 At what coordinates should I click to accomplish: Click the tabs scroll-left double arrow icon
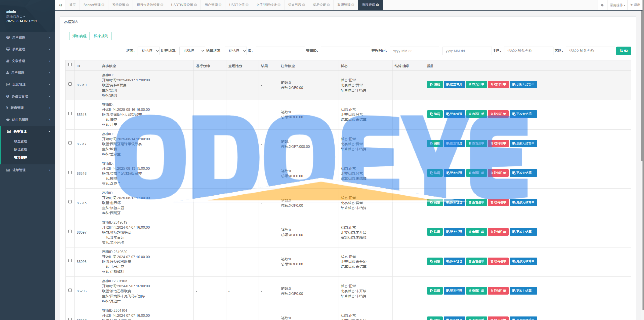tap(60, 5)
